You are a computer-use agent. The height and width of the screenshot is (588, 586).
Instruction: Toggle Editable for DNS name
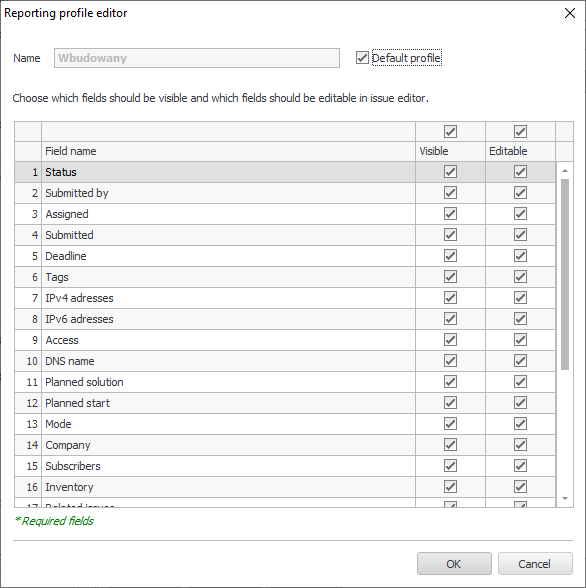click(520, 361)
